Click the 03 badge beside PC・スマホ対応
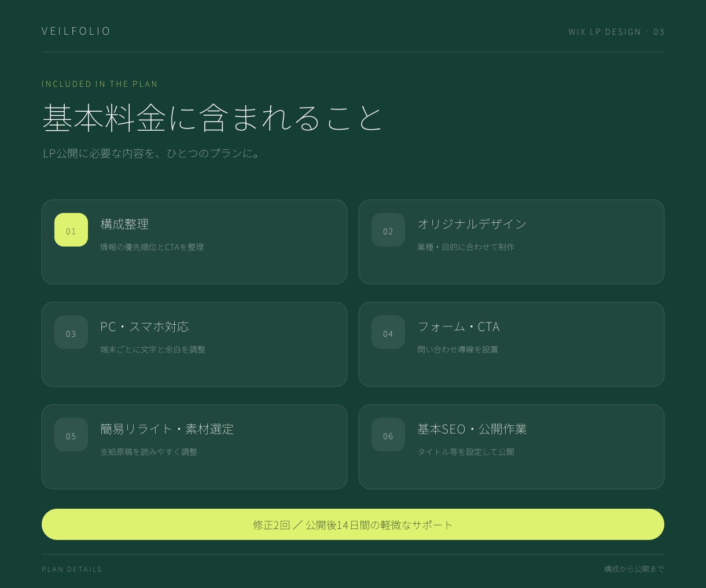The image size is (706, 588). [x=71, y=332]
